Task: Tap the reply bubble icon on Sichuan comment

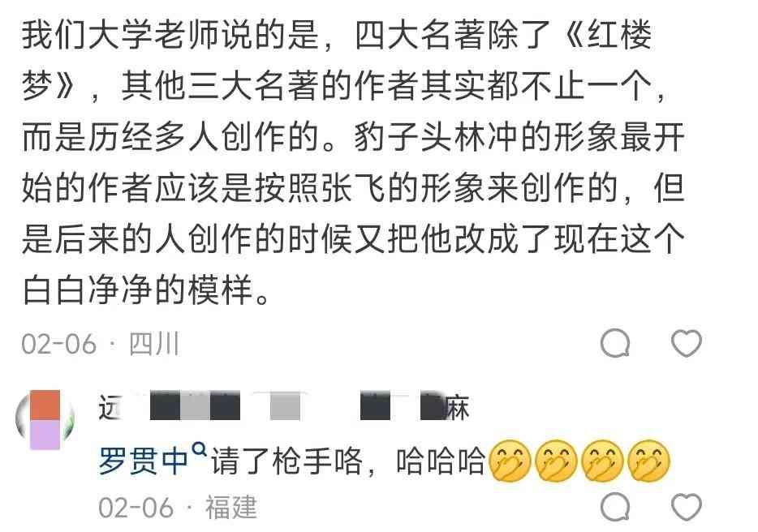Action: [615, 344]
